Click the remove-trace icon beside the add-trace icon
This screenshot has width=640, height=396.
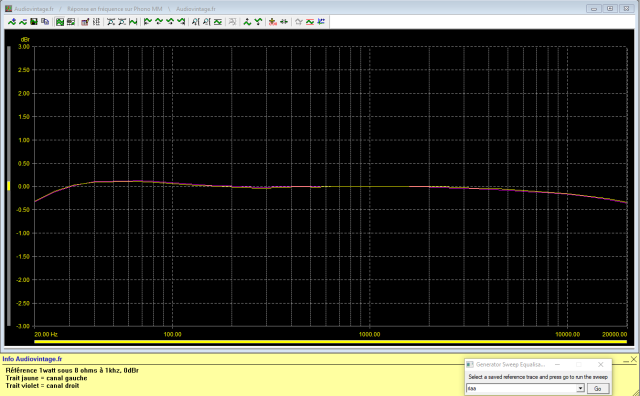pos(23,22)
